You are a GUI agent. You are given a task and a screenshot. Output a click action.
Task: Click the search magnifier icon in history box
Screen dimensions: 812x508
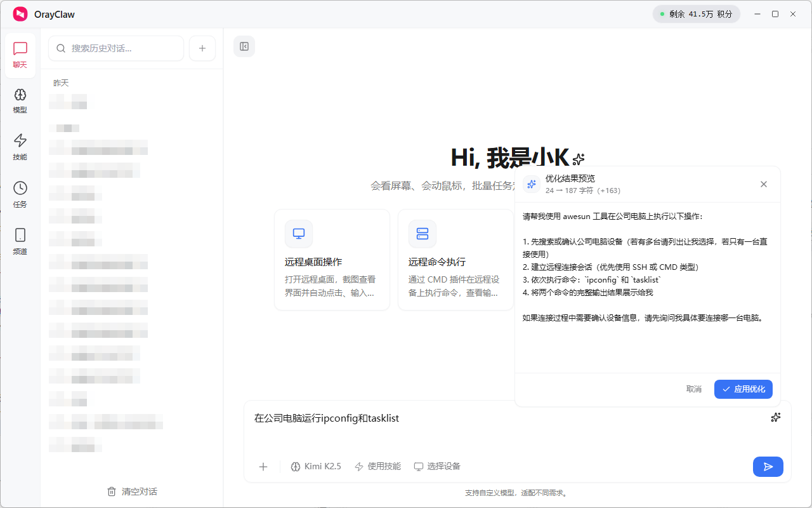[62, 48]
